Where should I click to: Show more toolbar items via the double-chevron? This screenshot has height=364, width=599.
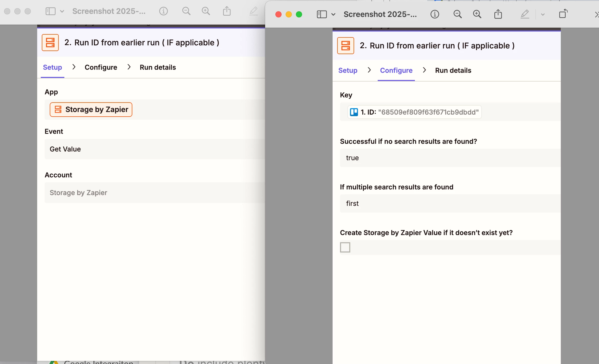click(x=597, y=15)
